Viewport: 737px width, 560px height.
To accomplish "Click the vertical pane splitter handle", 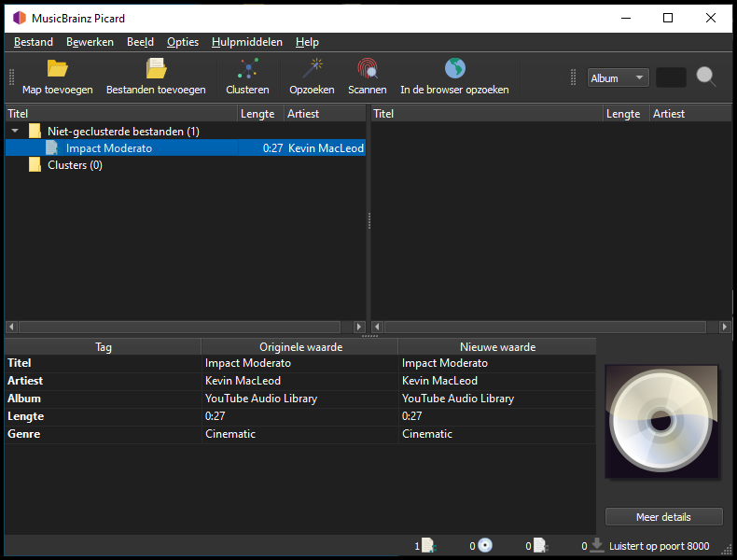I will click(x=369, y=220).
